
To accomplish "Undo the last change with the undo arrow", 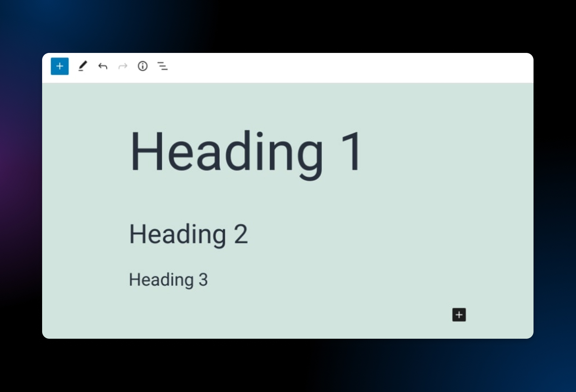I will 103,66.
